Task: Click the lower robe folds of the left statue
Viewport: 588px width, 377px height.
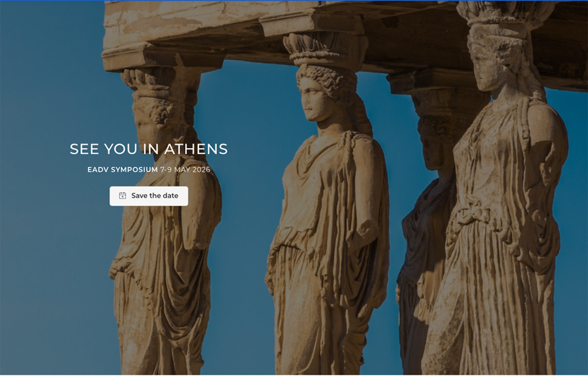Action: (161, 319)
